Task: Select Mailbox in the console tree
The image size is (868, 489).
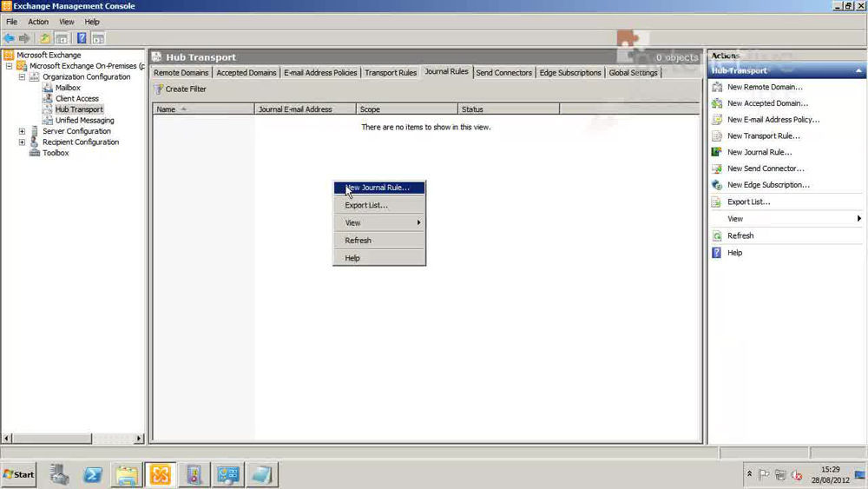Action: tap(68, 88)
